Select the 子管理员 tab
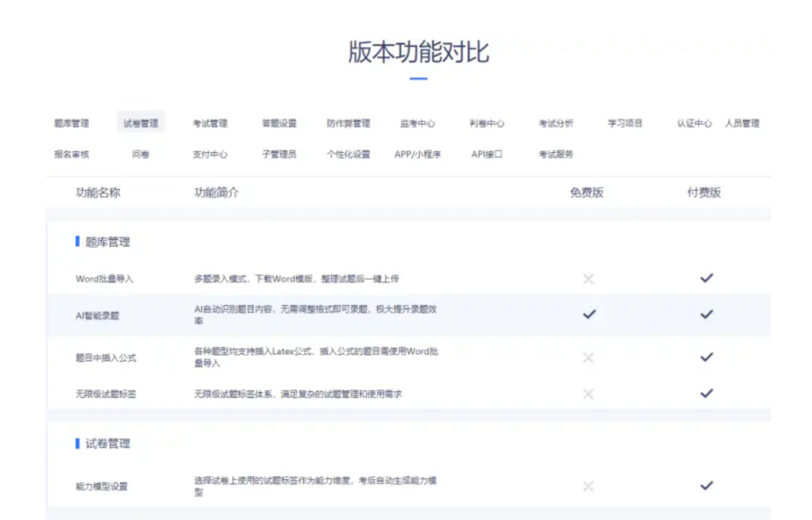The width and height of the screenshot is (812, 520). tap(279, 155)
